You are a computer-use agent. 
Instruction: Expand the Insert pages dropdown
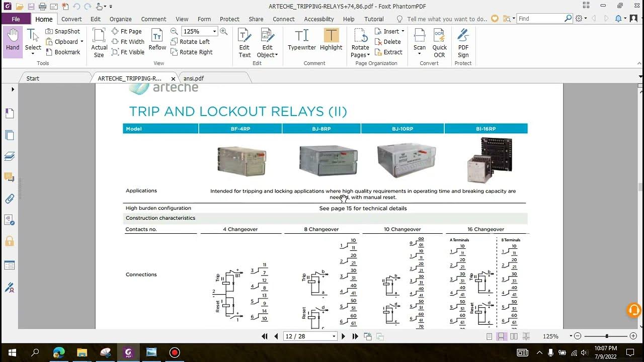click(x=403, y=31)
